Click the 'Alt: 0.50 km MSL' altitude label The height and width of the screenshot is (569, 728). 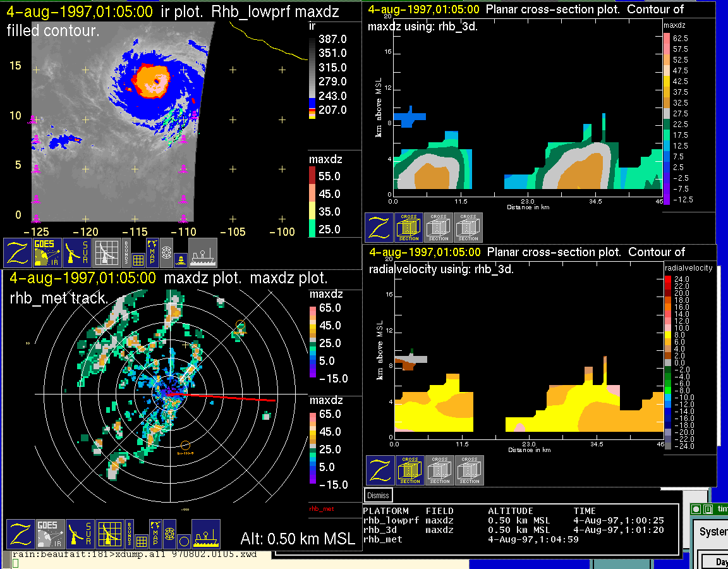pos(298,539)
